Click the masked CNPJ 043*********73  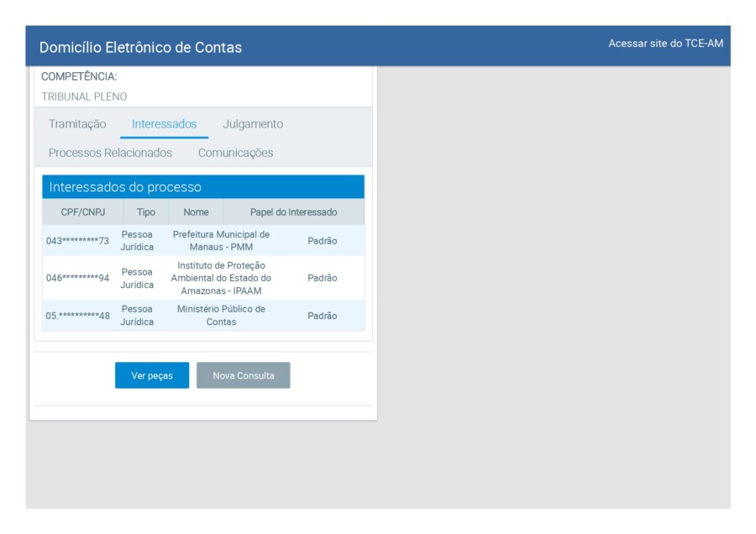77,241
